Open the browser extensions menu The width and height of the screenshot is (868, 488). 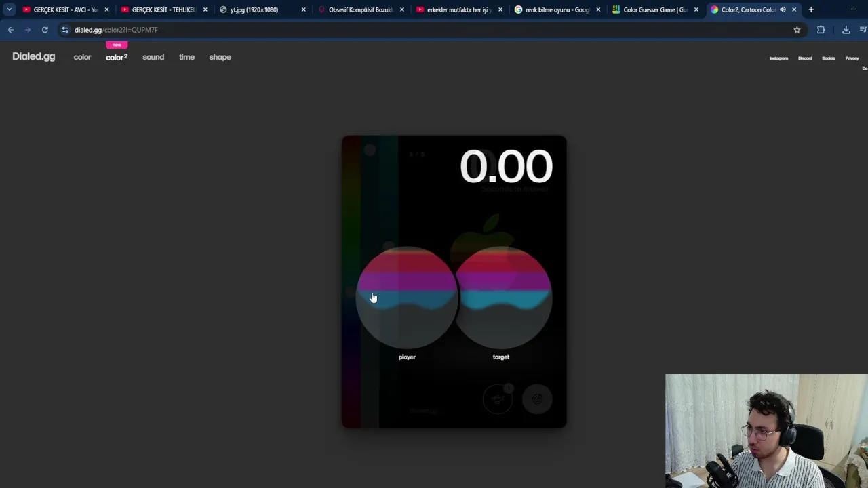[x=821, y=30]
